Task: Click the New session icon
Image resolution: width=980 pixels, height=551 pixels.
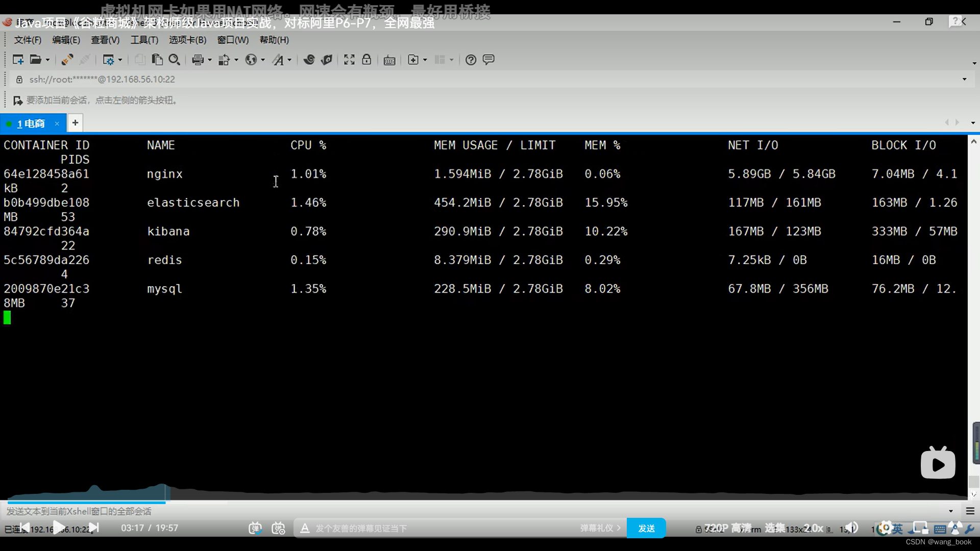Action: (x=18, y=60)
